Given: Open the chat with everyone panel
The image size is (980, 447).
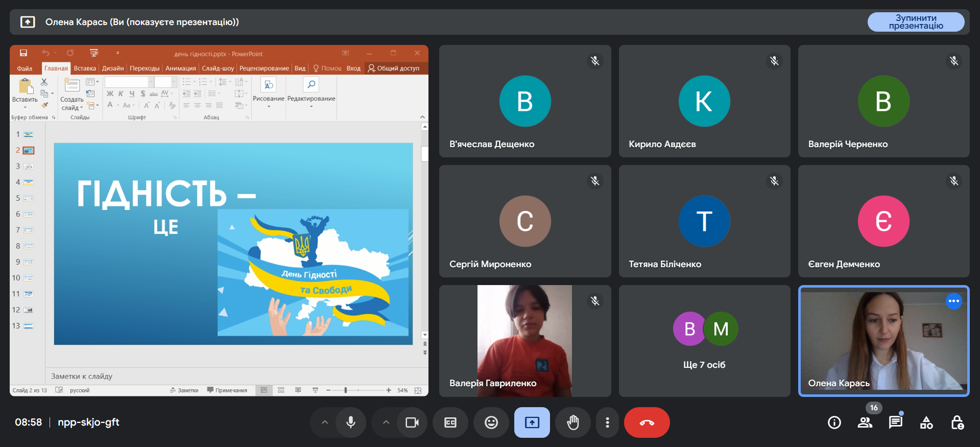Looking at the screenshot, I should 895,422.
